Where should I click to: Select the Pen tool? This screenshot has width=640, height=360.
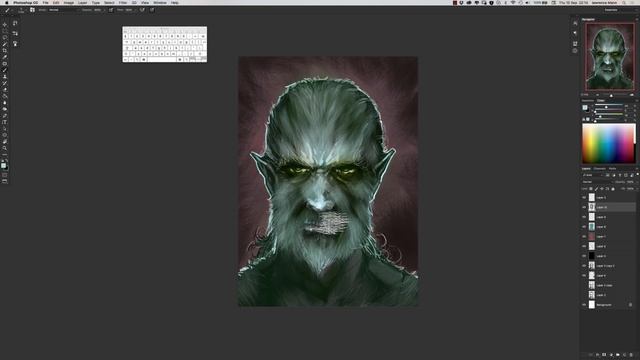click(x=5, y=116)
